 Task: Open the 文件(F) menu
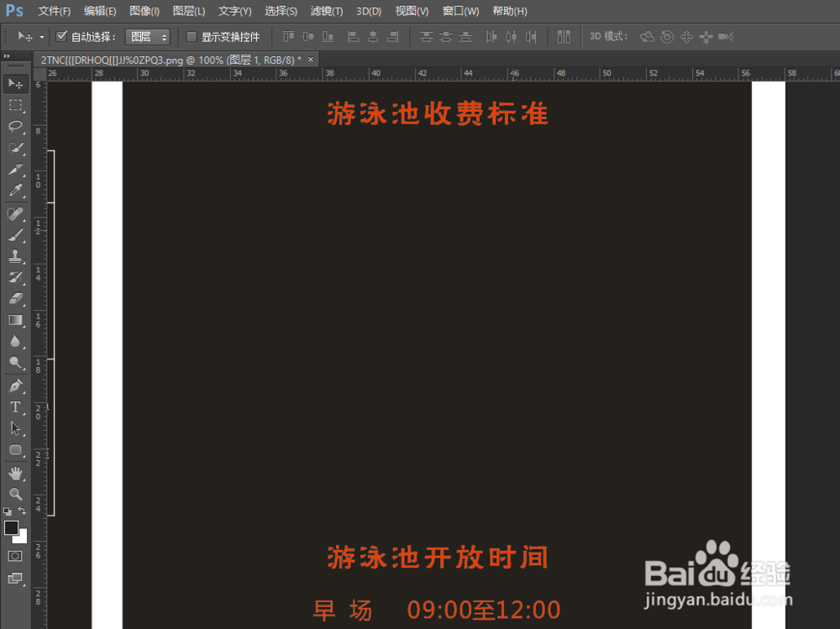pos(54,11)
